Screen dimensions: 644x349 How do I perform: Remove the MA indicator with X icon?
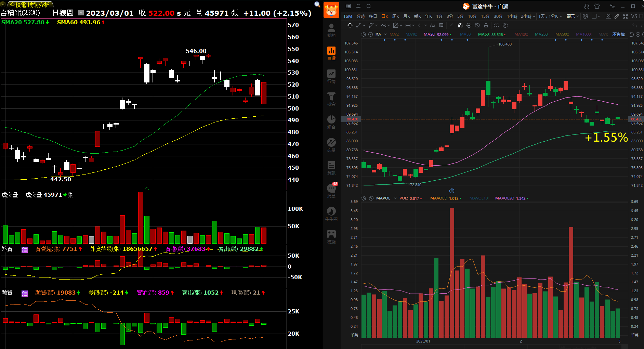point(370,34)
